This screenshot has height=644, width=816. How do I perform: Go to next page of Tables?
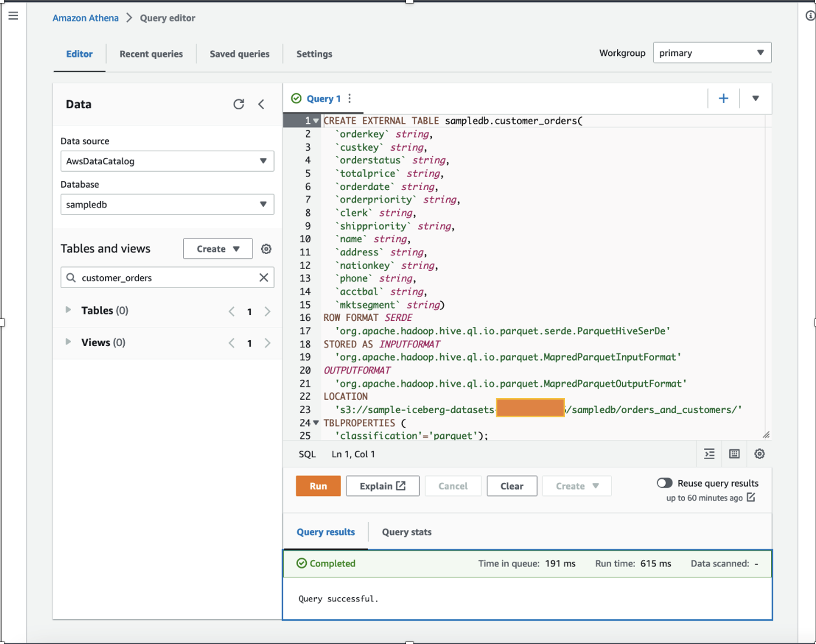point(268,311)
